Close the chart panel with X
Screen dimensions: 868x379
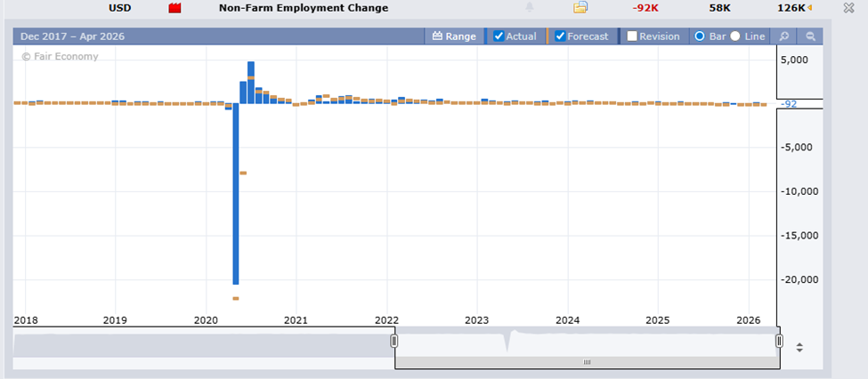[x=848, y=8]
